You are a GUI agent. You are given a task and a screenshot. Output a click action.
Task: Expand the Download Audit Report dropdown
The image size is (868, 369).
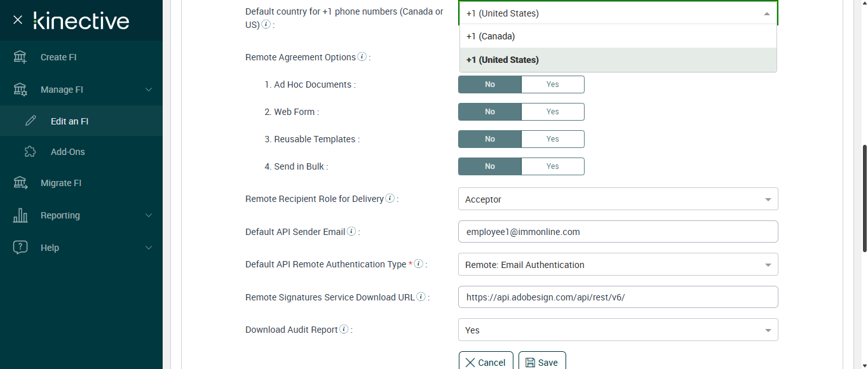click(x=618, y=330)
